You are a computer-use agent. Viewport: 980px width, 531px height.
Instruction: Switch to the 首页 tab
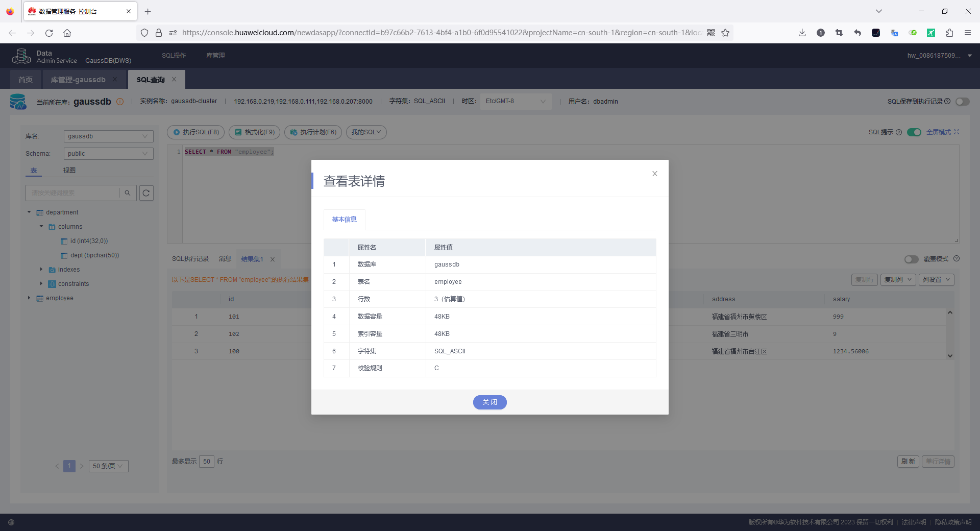coord(26,80)
